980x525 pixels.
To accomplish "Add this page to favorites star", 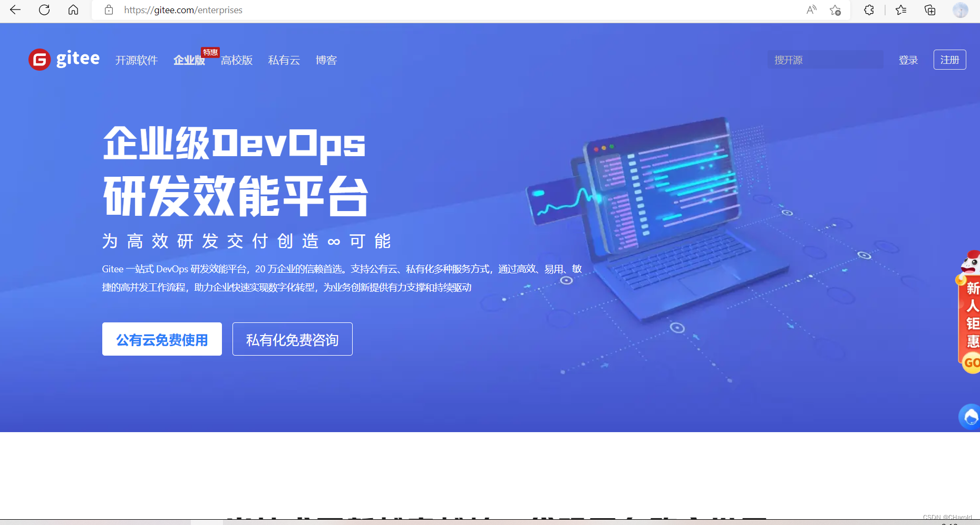I will coord(835,9).
